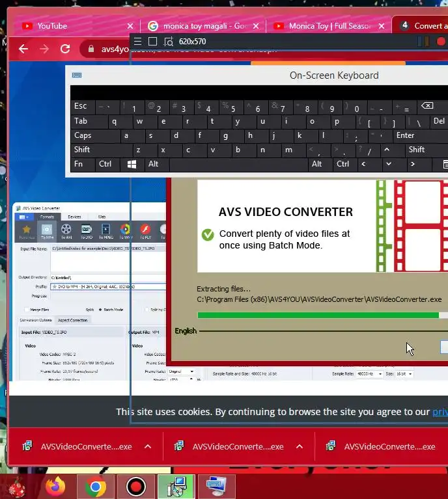Click the Favorites star icon
This screenshot has width=448, height=499.
[x=27, y=232]
